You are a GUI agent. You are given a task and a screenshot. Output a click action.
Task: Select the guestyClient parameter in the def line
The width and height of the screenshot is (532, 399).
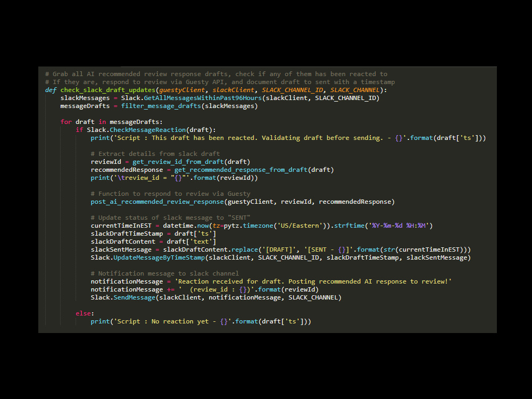[x=182, y=90]
